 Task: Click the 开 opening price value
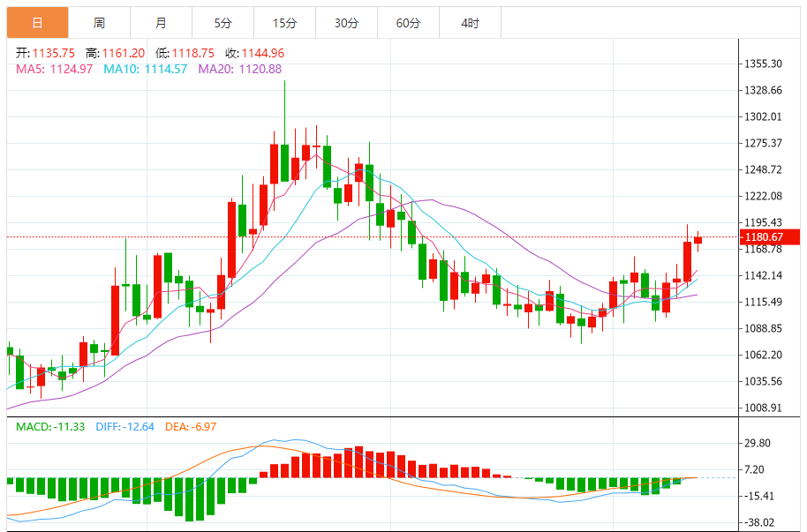point(49,53)
